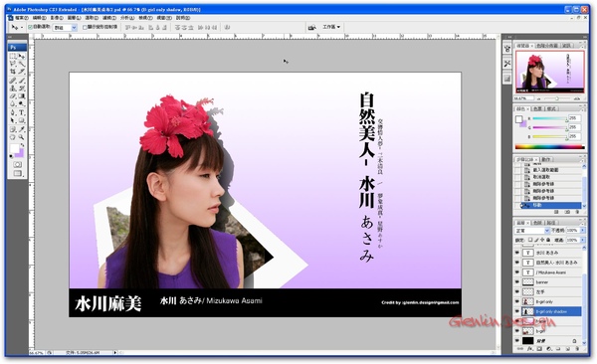The width and height of the screenshot is (597, 364).
Task: Hide the banner layer
Action: 517,282
